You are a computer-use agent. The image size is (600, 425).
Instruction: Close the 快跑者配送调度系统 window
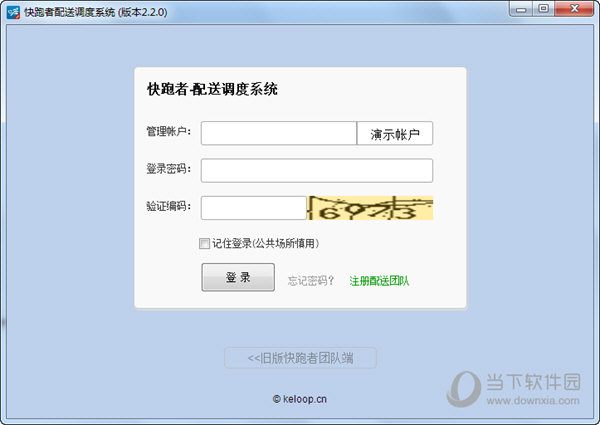click(x=574, y=9)
